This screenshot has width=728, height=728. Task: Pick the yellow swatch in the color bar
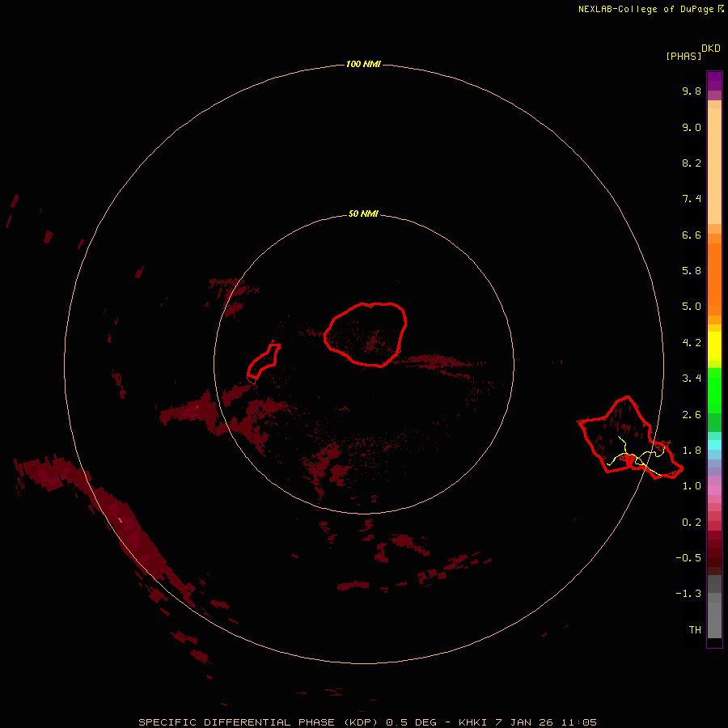[x=714, y=346]
